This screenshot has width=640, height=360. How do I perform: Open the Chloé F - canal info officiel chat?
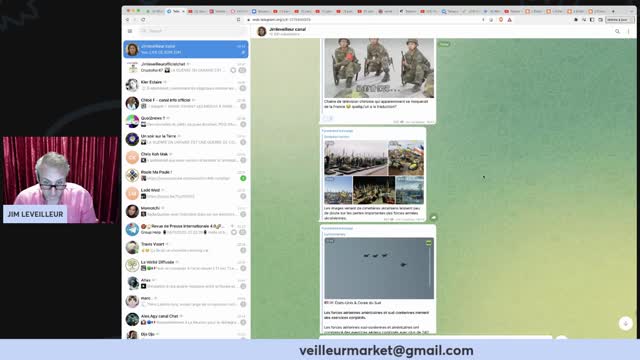pos(186,103)
